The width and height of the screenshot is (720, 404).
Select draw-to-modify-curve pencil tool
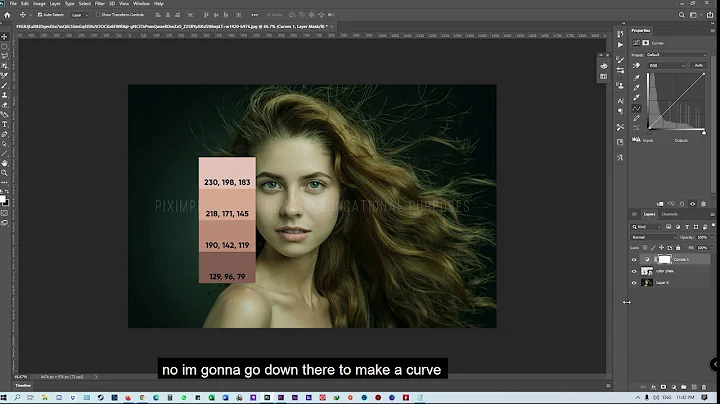tap(636, 118)
